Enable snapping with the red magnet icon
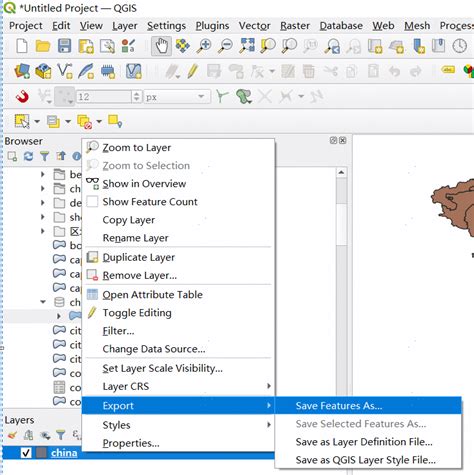Screen dimensions: 474x475 tap(22, 97)
